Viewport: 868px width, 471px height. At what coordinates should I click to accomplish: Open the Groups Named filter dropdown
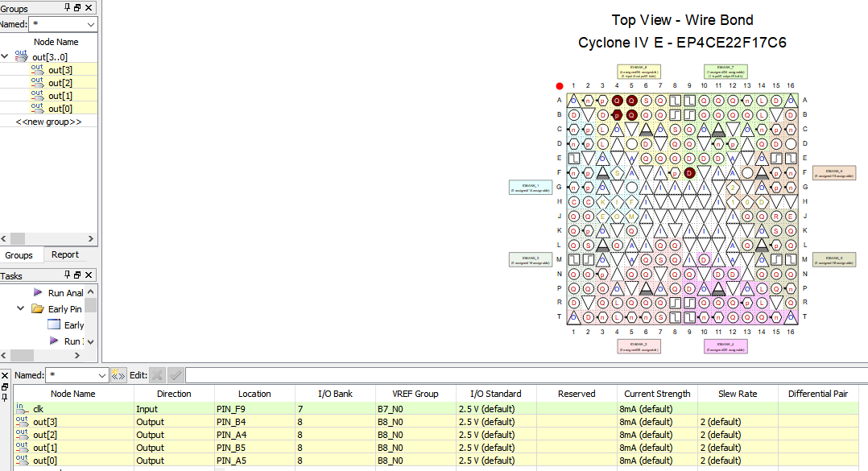click(91, 24)
